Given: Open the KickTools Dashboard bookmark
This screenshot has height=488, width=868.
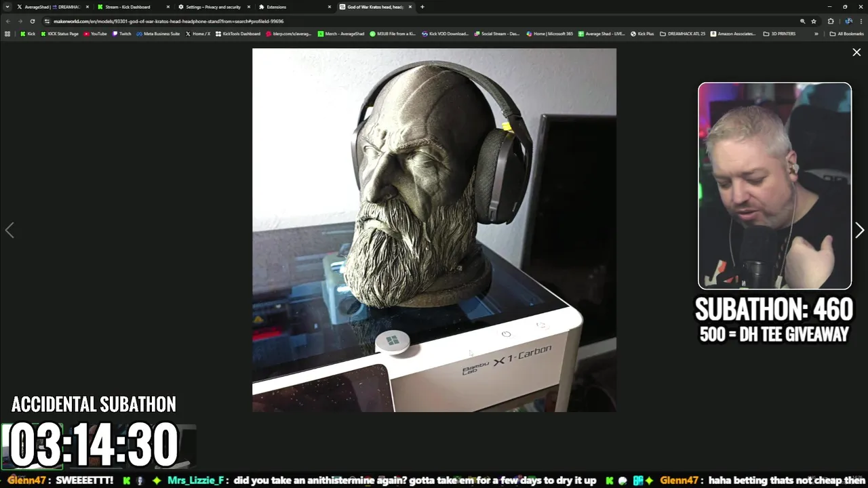Looking at the screenshot, I should pyautogui.click(x=237, y=33).
